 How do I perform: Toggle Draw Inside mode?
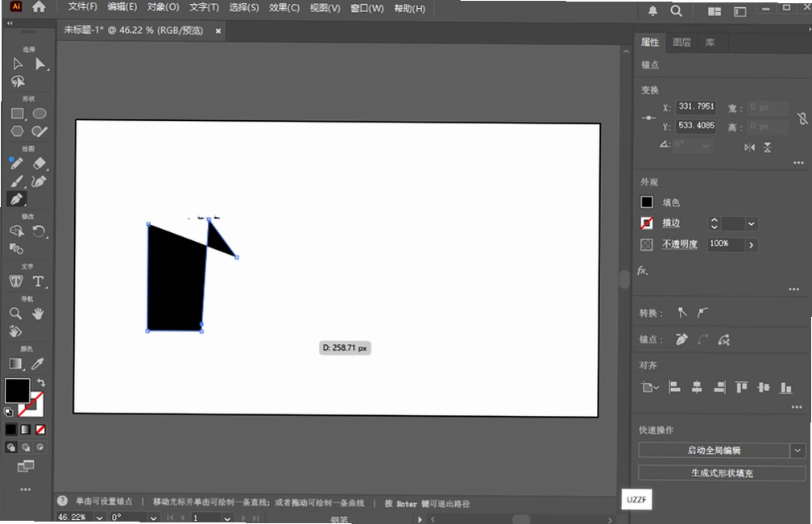[x=40, y=447]
